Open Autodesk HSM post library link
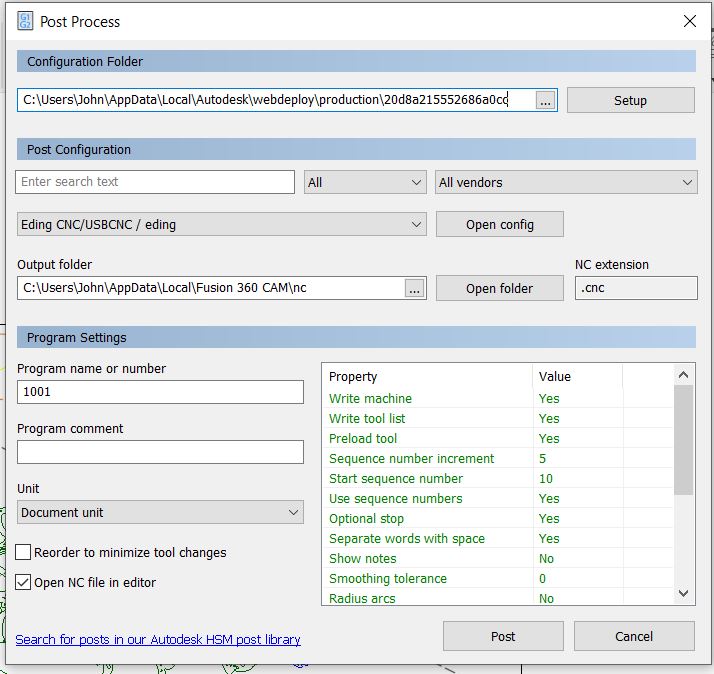714x674 pixels. point(158,639)
